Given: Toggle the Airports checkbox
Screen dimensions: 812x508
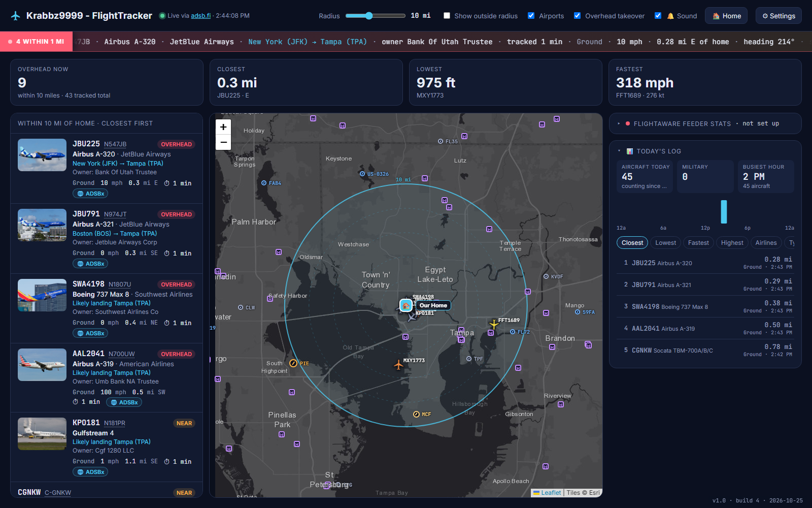Looking at the screenshot, I should [x=531, y=16].
